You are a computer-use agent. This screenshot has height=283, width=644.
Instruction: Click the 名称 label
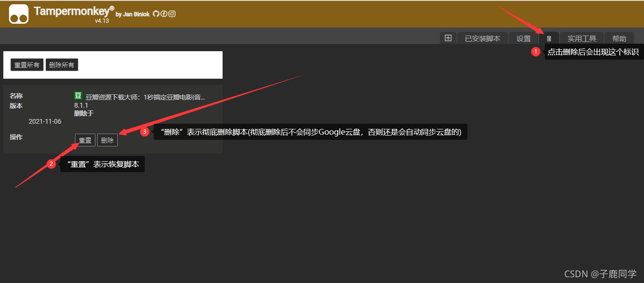[x=16, y=96]
